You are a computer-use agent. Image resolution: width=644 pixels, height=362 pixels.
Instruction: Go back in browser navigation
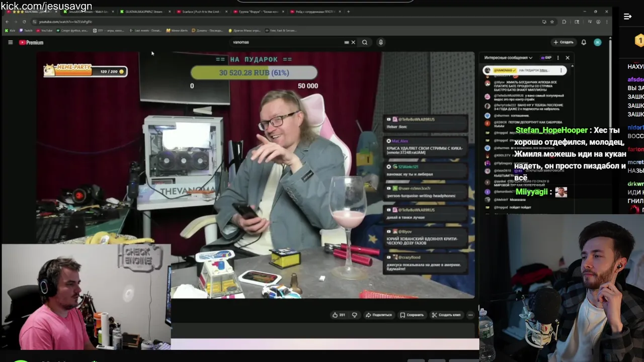click(x=7, y=22)
